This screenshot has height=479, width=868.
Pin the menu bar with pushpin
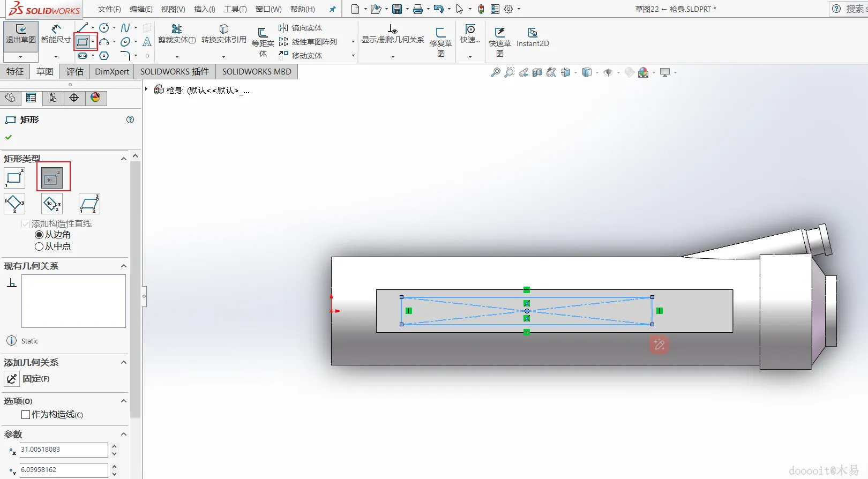coord(332,9)
